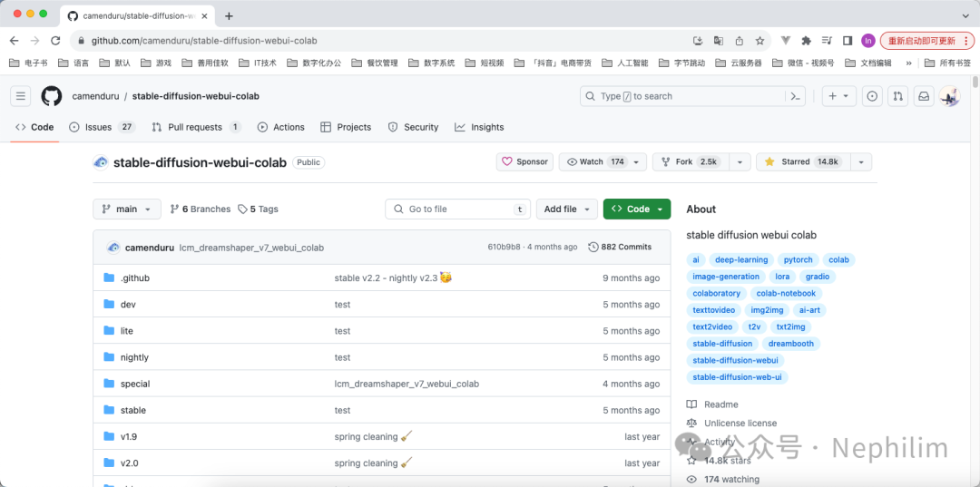Toggle the browser side panel icon
The height and width of the screenshot is (487, 980).
848,41
